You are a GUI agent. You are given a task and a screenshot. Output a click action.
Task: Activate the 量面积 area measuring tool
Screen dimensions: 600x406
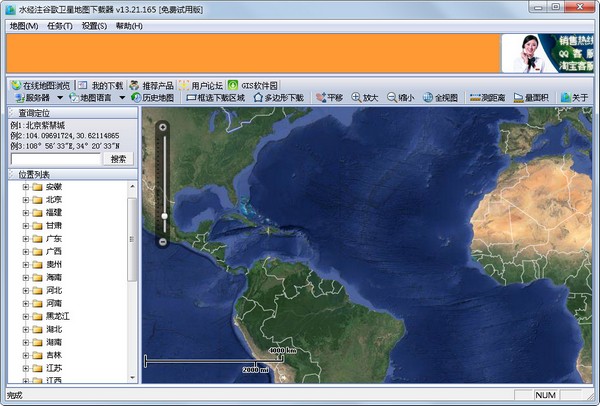[535, 98]
